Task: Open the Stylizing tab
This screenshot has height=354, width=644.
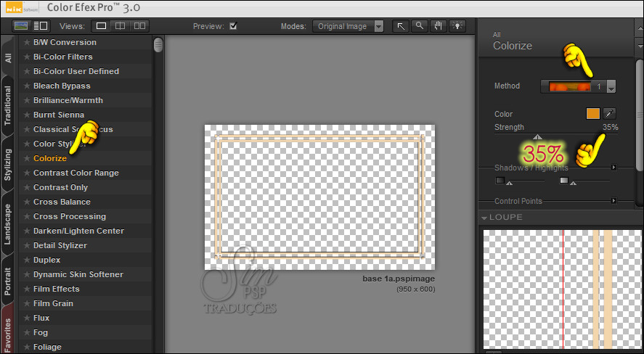Action: coord(8,164)
